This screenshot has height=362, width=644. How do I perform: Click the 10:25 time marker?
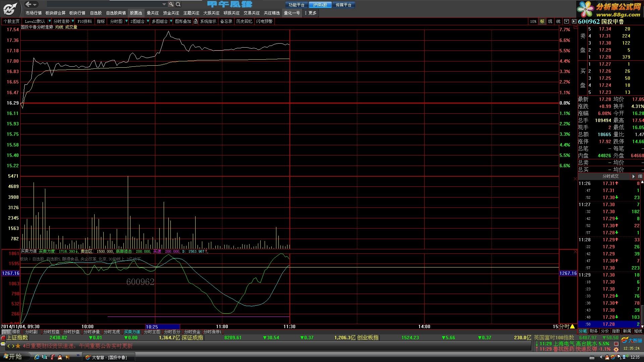click(163, 326)
